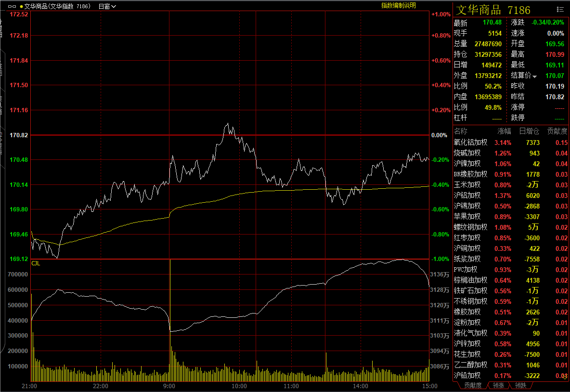570x392 pixels.
Task: Switch to the 贡献度 tab
Action: [x=473, y=385]
